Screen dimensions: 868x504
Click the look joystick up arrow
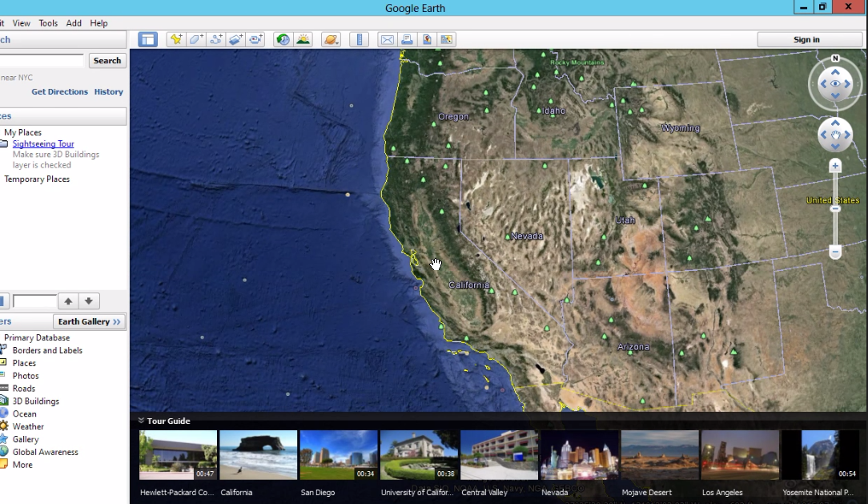coord(835,72)
